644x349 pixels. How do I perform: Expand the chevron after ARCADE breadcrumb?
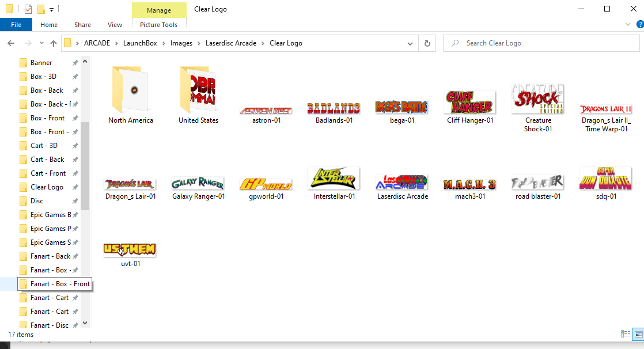[116, 43]
